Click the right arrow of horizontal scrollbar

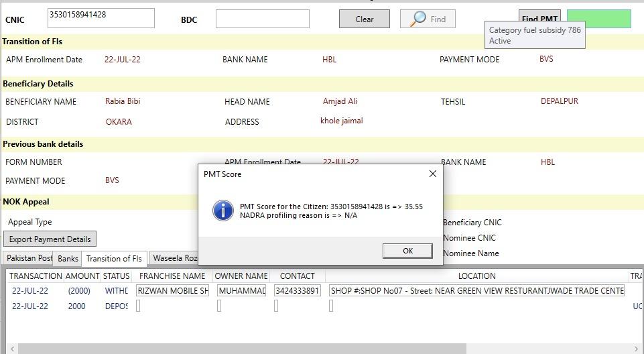click(637, 349)
